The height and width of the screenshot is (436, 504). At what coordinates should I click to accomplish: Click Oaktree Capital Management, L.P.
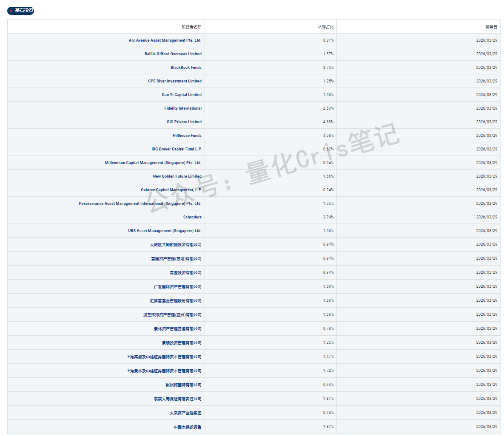tap(171, 190)
